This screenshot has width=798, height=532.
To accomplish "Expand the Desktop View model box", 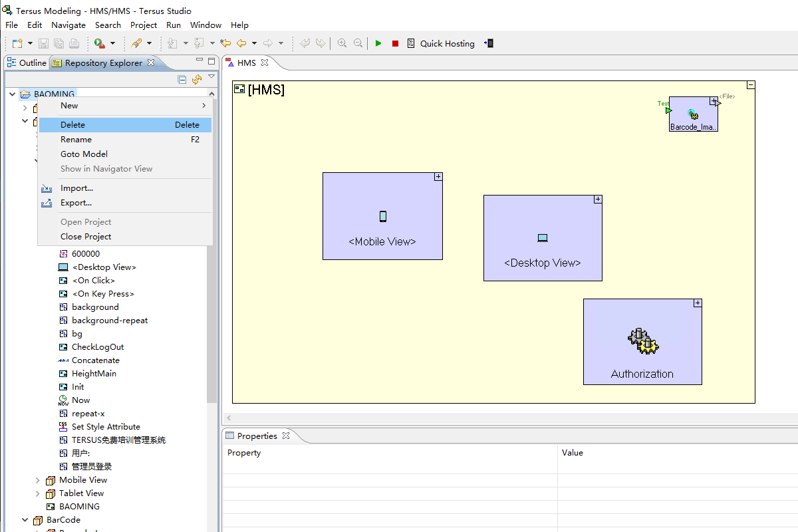I will 598,199.
